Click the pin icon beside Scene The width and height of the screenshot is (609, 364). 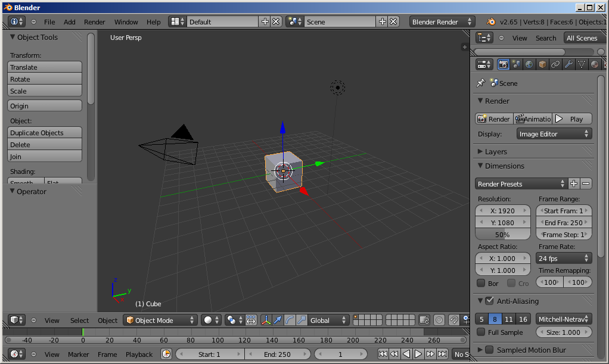pos(481,83)
